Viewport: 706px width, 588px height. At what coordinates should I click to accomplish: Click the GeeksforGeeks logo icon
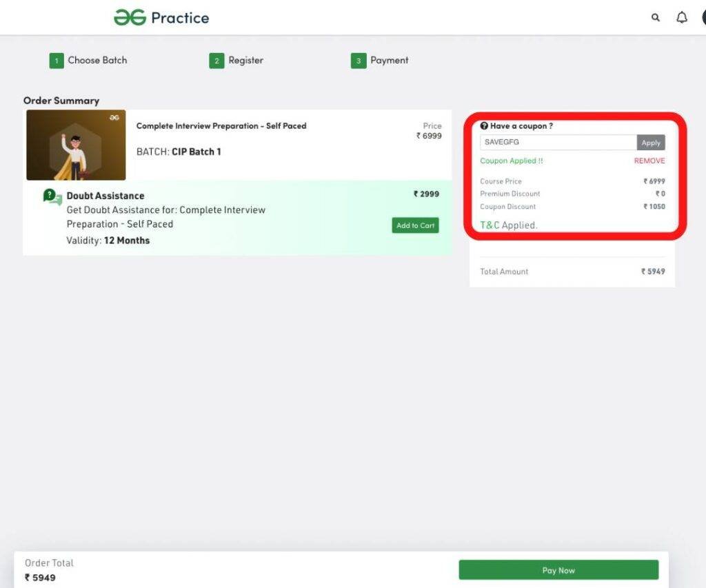pos(130,17)
